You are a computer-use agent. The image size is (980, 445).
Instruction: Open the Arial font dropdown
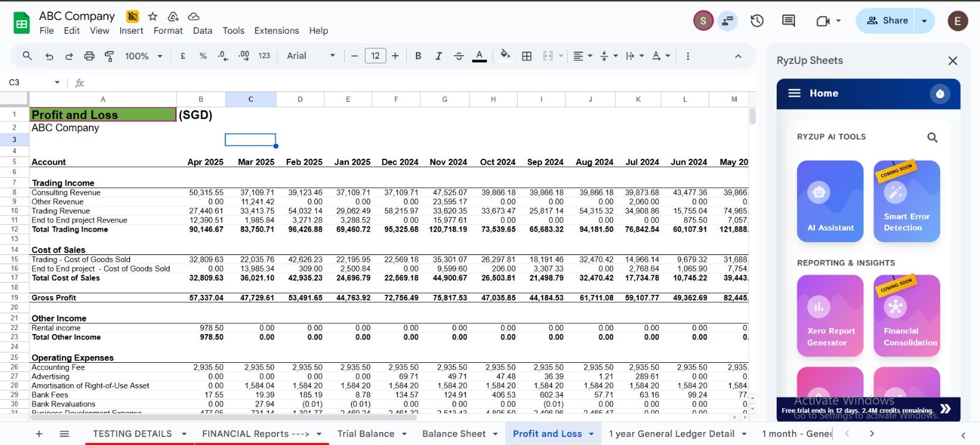click(x=311, y=56)
